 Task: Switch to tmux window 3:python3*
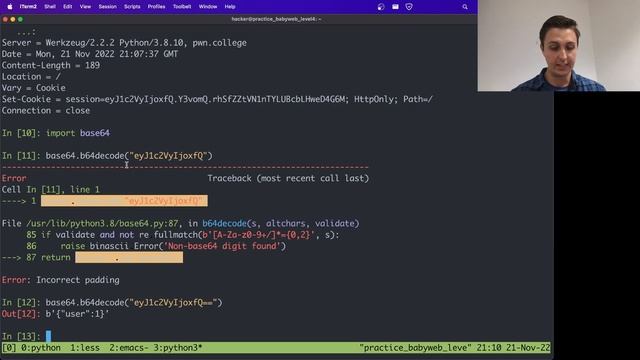tap(178, 348)
